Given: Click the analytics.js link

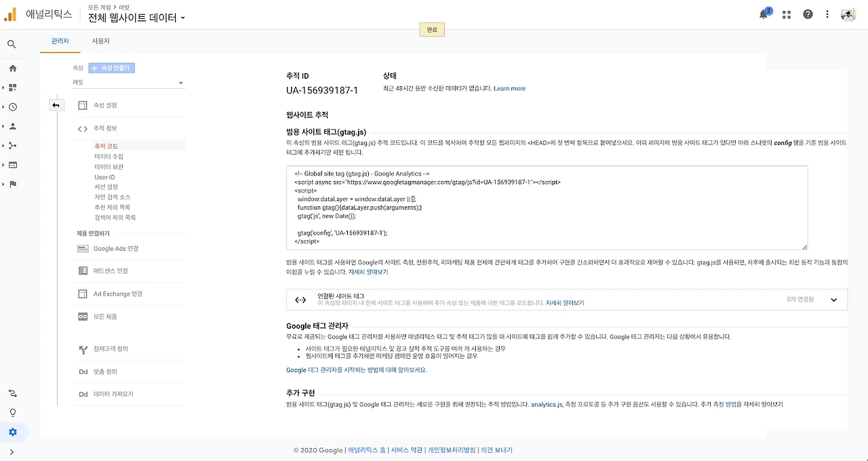Looking at the screenshot, I should point(547,405).
